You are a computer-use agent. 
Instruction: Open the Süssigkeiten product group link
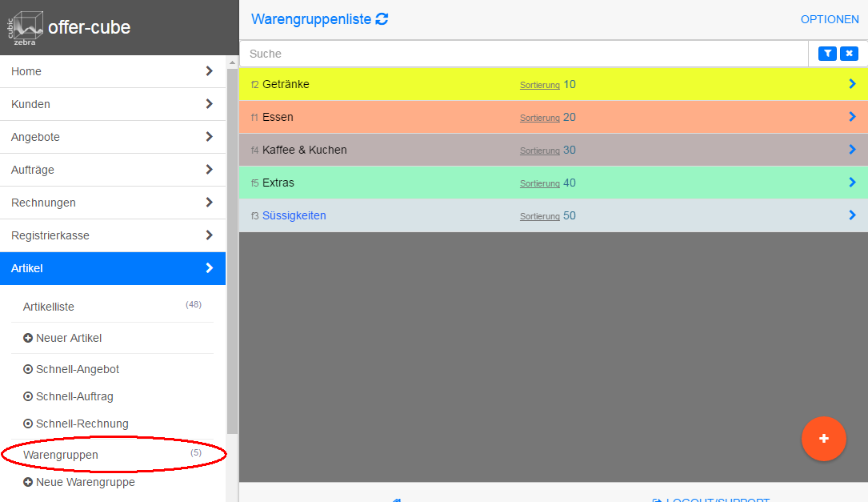click(294, 215)
